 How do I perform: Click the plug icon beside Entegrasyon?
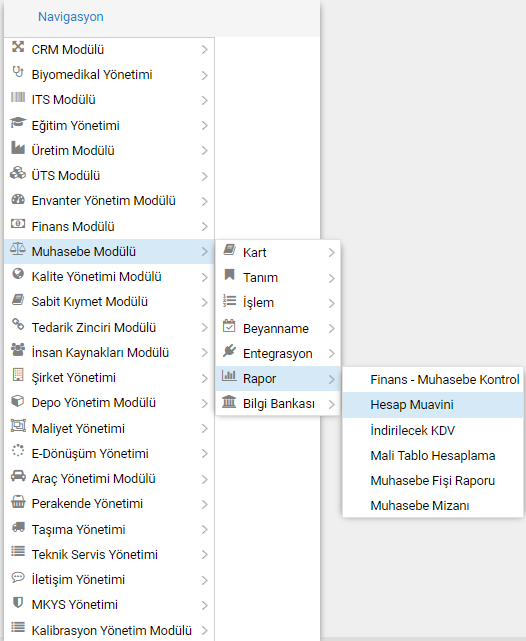pos(229,351)
